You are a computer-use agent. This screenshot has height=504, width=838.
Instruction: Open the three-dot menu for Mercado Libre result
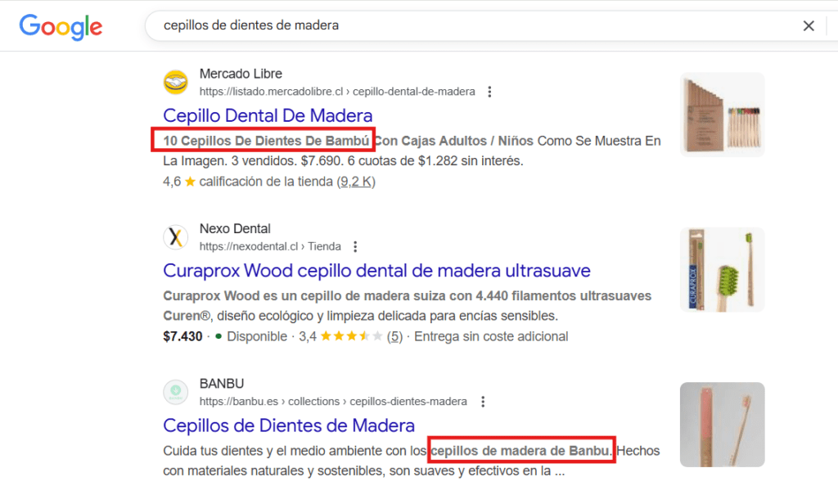tap(489, 92)
